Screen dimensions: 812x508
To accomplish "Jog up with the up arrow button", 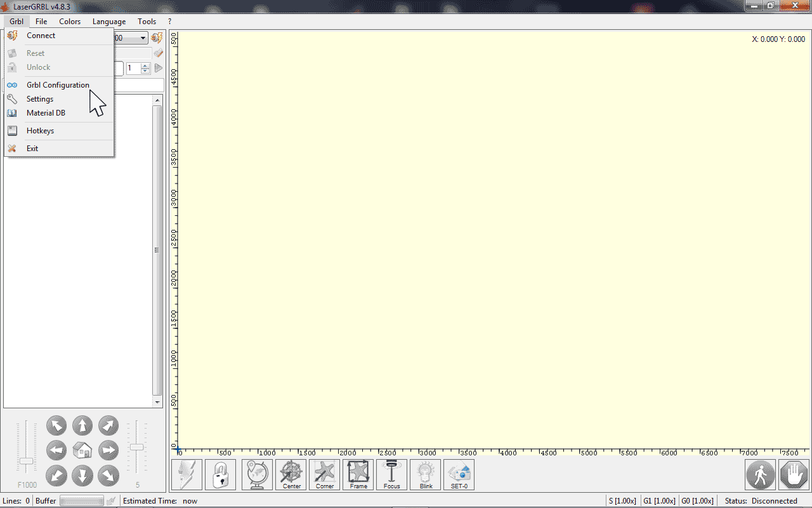I will (x=82, y=425).
